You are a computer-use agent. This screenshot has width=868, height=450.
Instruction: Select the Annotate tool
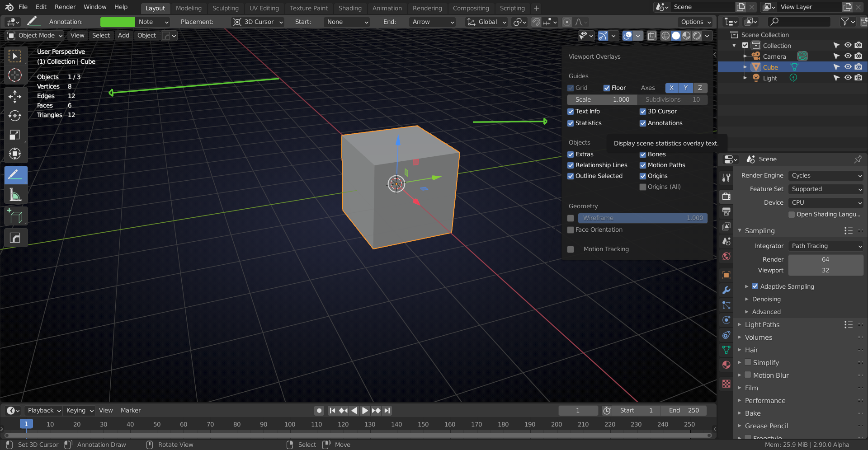point(15,175)
